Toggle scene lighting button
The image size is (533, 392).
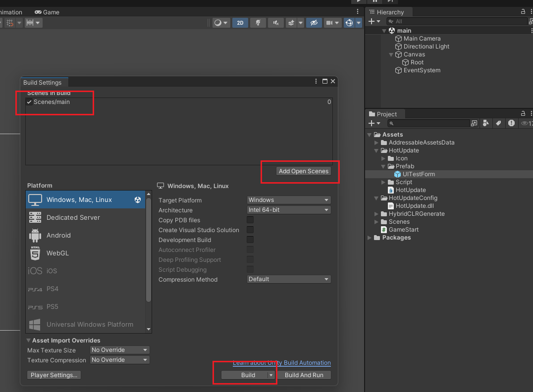pyautogui.click(x=258, y=23)
